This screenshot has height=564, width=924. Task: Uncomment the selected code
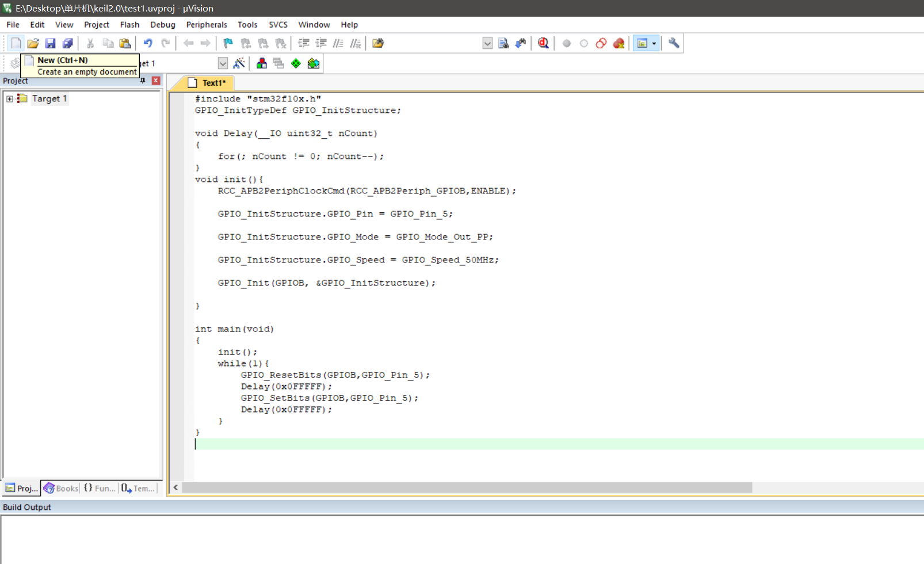356,43
